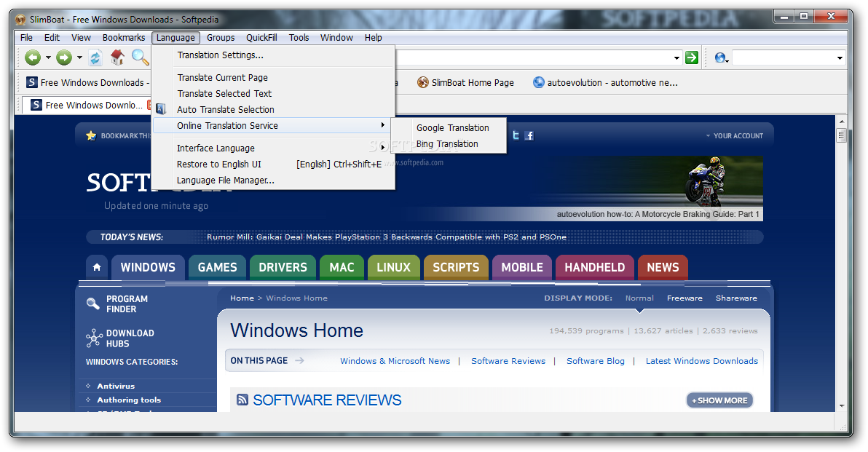This screenshot has height=452, width=868.
Task: Open find with the magnifying glass icon
Action: [140, 57]
